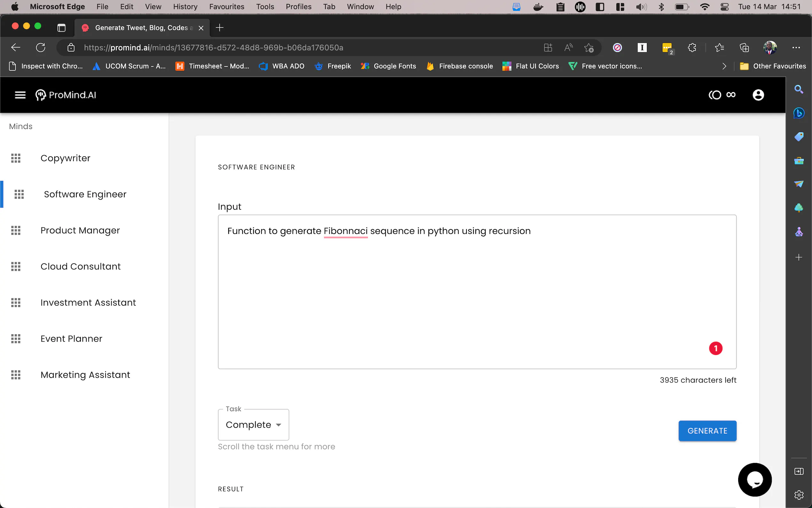Open the Other Favourites folder
The height and width of the screenshot is (508, 812).
pyautogui.click(x=772, y=66)
